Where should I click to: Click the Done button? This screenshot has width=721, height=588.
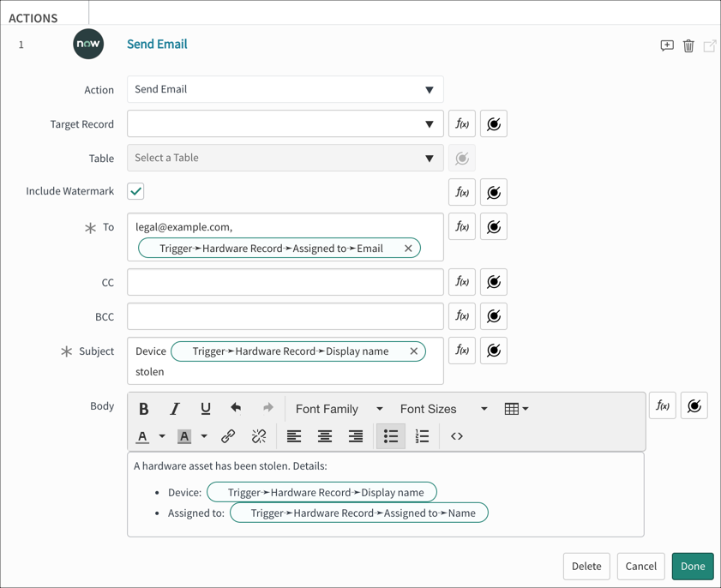tap(692, 567)
